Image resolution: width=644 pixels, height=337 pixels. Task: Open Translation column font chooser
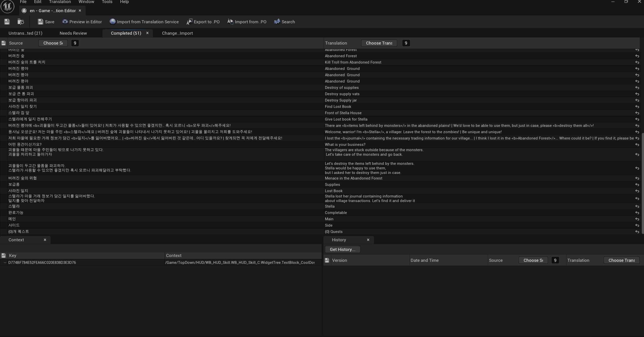point(379,43)
